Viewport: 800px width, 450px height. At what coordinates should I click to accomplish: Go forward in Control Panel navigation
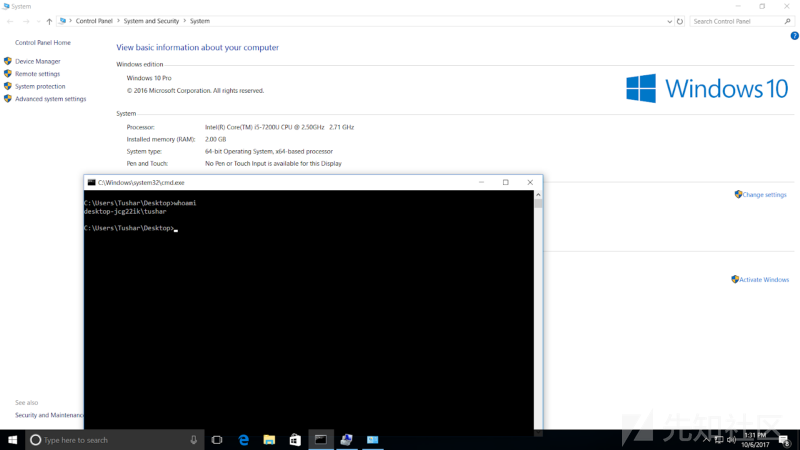point(26,21)
